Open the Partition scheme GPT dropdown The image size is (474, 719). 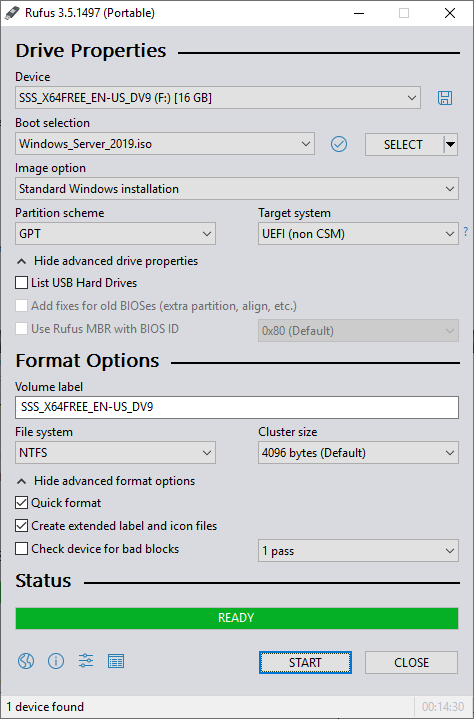point(116,234)
